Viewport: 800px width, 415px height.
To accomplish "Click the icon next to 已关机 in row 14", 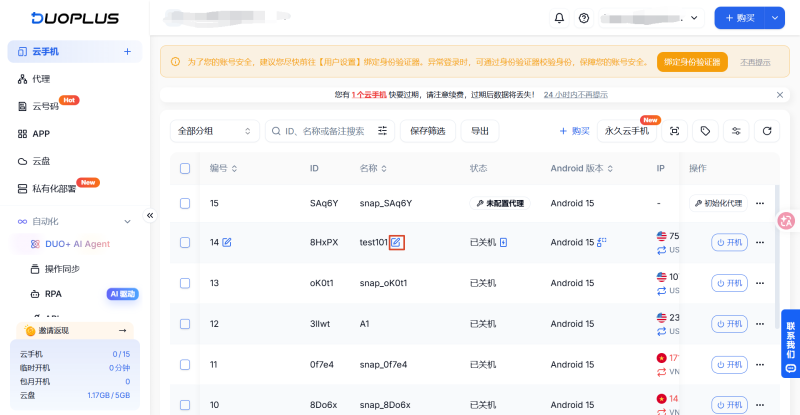I will coord(504,242).
